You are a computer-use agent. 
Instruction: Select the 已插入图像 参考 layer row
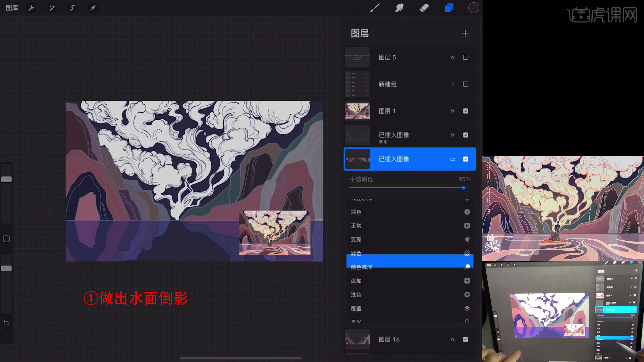[x=410, y=135]
